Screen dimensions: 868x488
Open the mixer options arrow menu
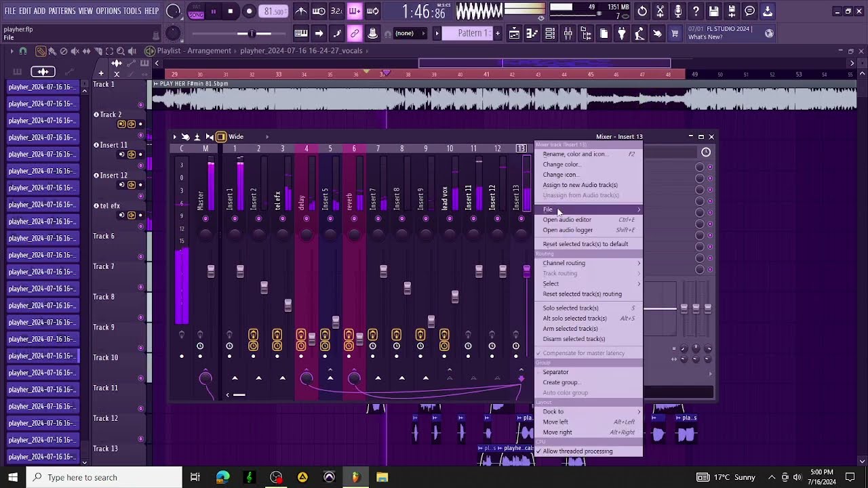(x=174, y=137)
